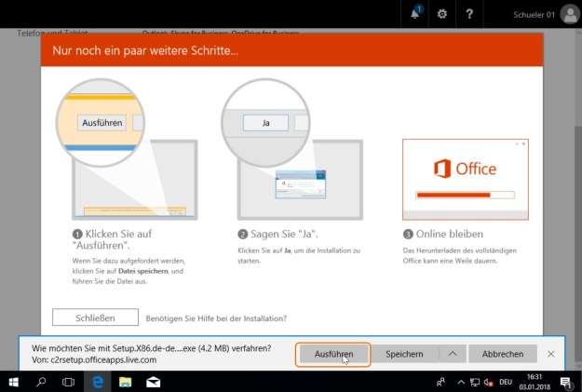The width and height of the screenshot is (582, 392).
Task: Click the heading Klicken Sie auf Ausführen
Action: [x=113, y=239]
